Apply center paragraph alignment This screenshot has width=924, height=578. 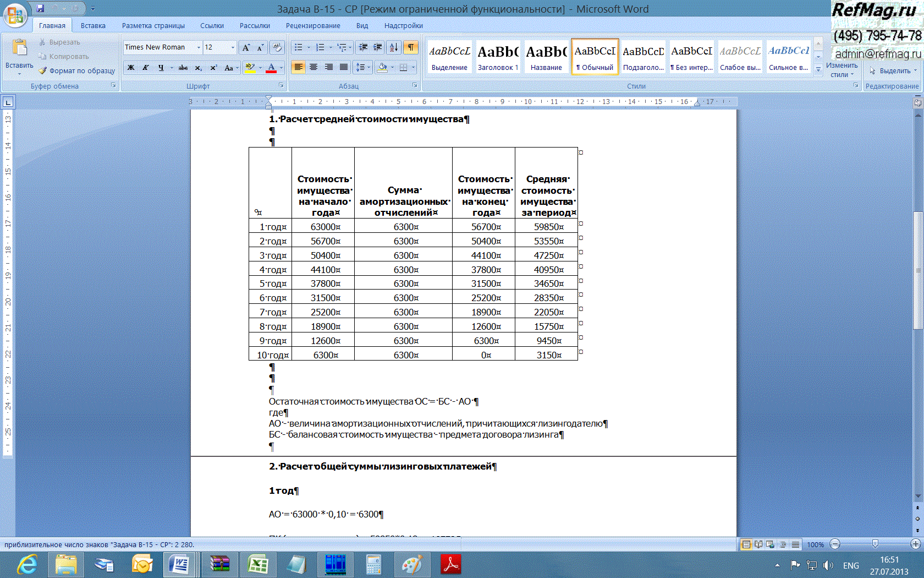(313, 67)
